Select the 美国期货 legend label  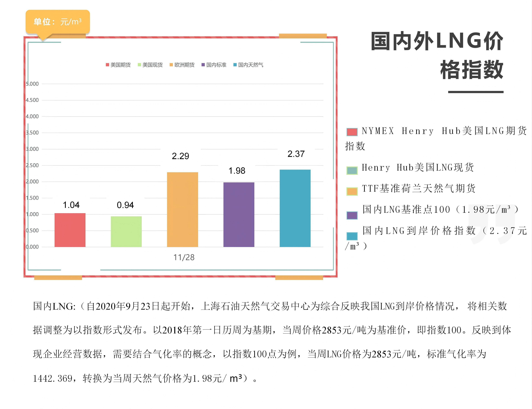click(121, 65)
